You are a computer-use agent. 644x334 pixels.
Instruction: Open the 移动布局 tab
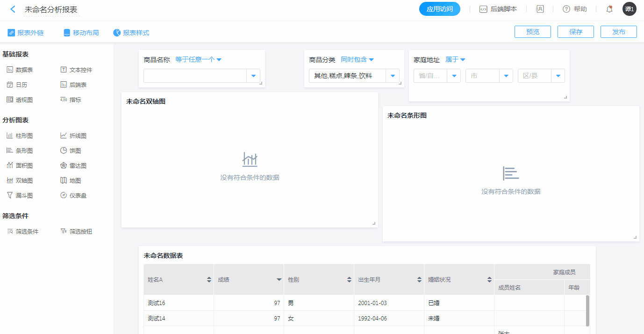coord(81,33)
